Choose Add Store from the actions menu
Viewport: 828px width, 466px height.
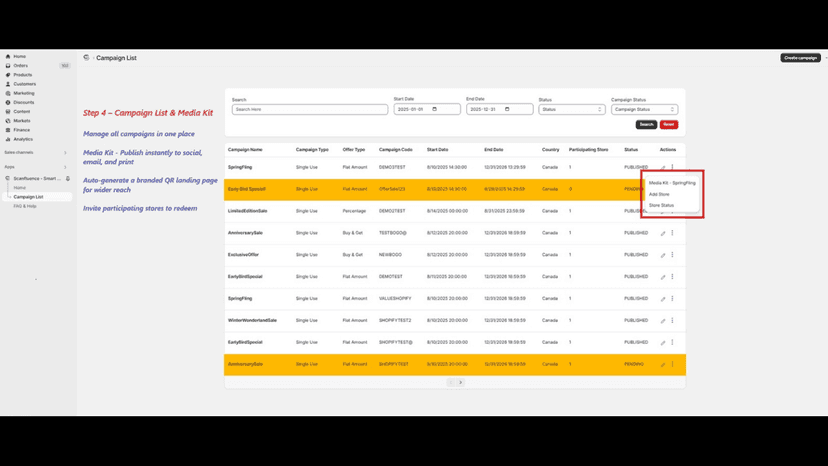coord(659,194)
